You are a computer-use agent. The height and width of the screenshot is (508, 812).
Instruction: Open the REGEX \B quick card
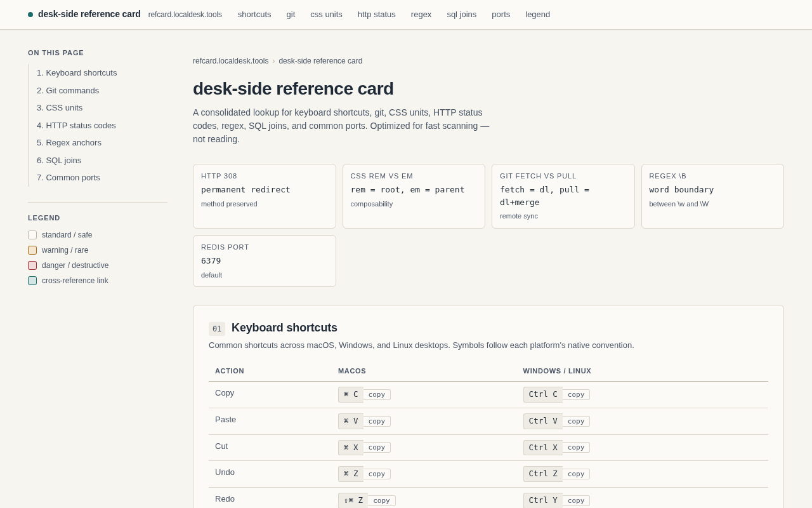(712, 196)
